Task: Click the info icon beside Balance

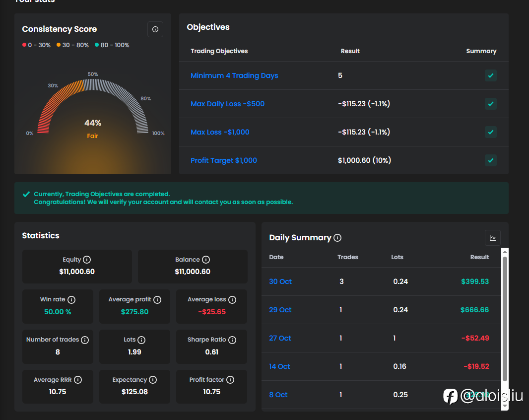Action: click(x=206, y=260)
